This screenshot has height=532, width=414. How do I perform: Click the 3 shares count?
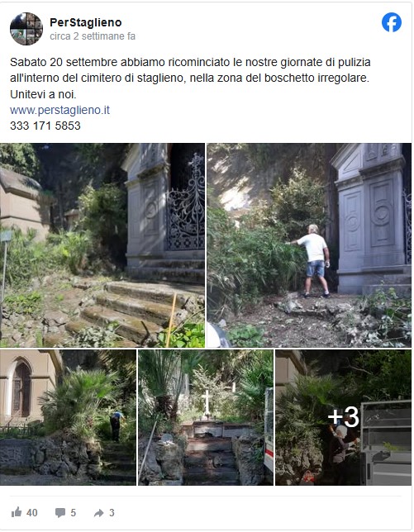click(112, 512)
